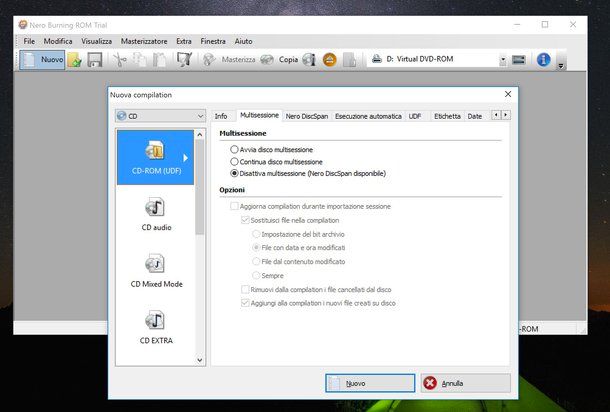Click the disc info icon after Copia
The height and width of the screenshot is (412, 610).
click(x=309, y=60)
